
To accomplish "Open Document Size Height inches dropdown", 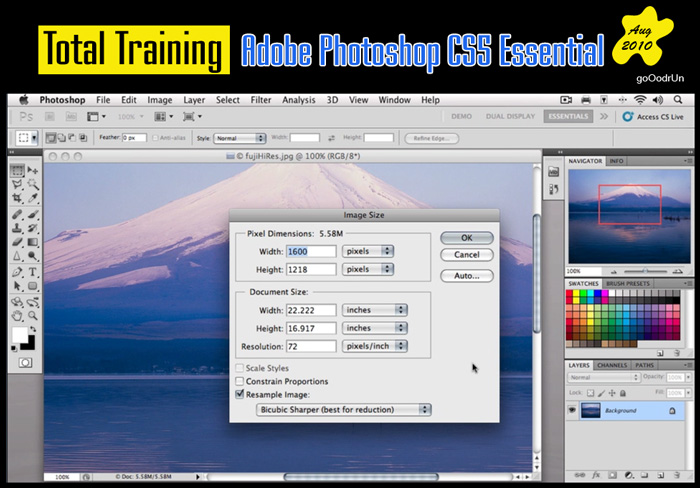I will (x=375, y=328).
